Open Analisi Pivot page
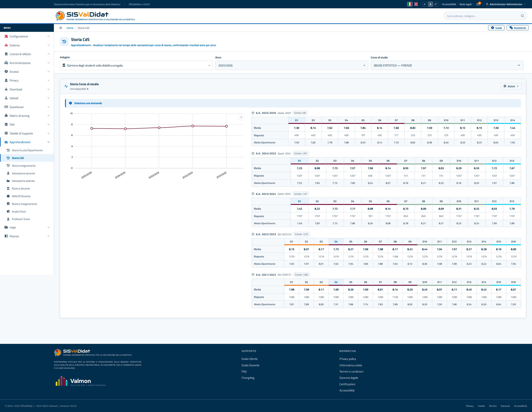 [27, 212]
